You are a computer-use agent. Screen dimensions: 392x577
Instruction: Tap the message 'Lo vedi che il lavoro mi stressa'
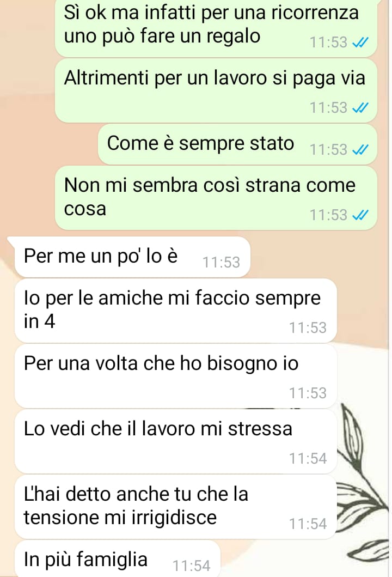point(175,441)
